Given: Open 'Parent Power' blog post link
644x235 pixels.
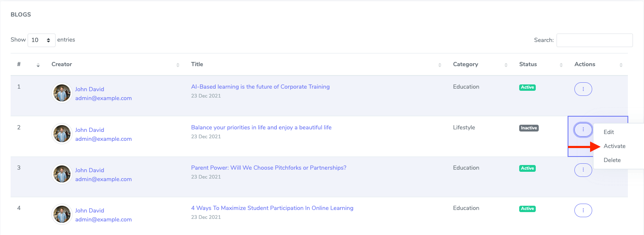Looking at the screenshot, I should pyautogui.click(x=268, y=168).
